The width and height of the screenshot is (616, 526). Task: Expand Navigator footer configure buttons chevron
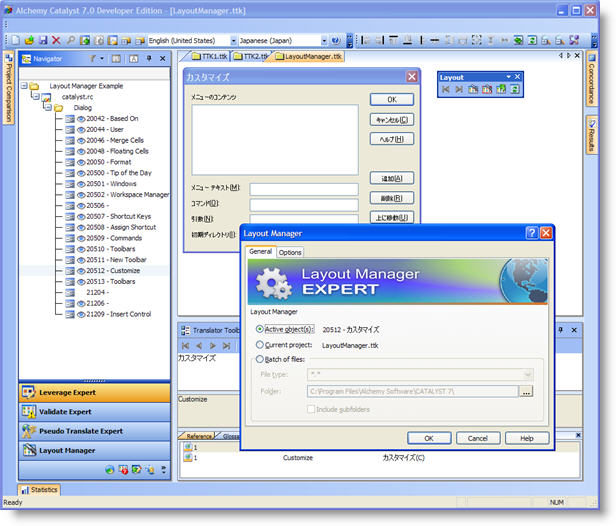click(163, 470)
